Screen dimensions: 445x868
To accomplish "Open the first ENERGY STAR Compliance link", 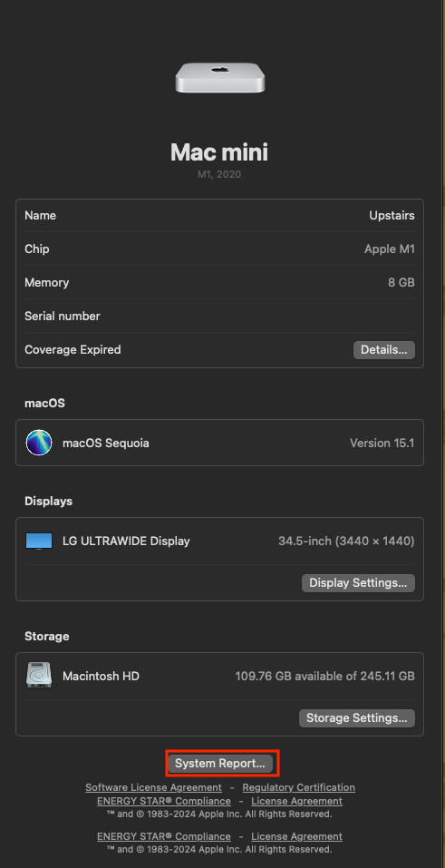I will tap(164, 801).
